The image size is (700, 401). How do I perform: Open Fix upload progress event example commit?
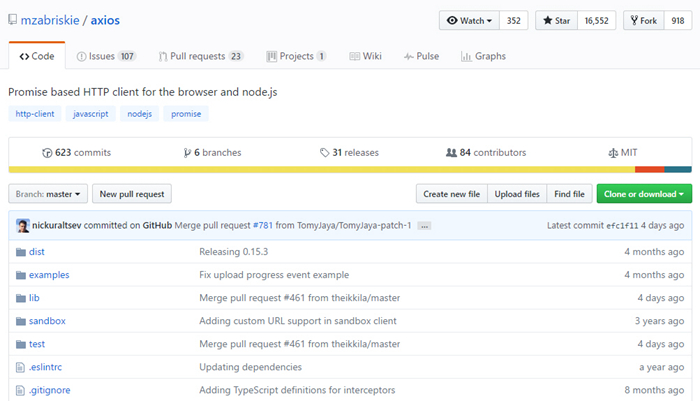click(x=274, y=275)
